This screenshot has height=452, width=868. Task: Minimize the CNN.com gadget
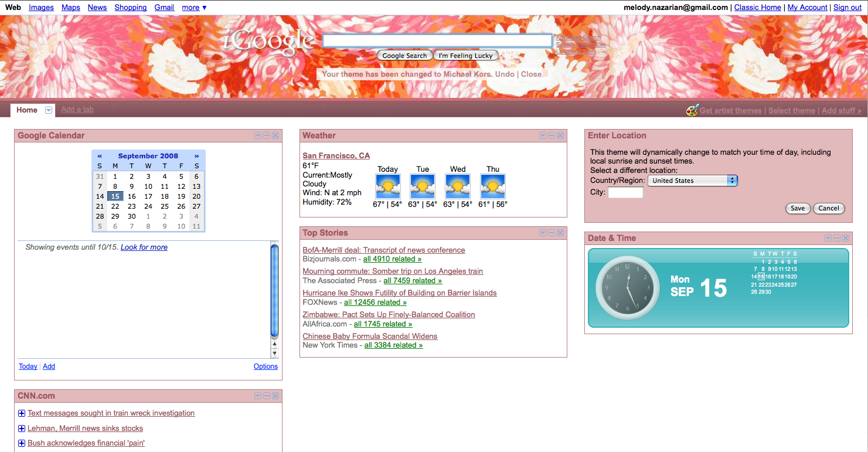click(x=267, y=396)
